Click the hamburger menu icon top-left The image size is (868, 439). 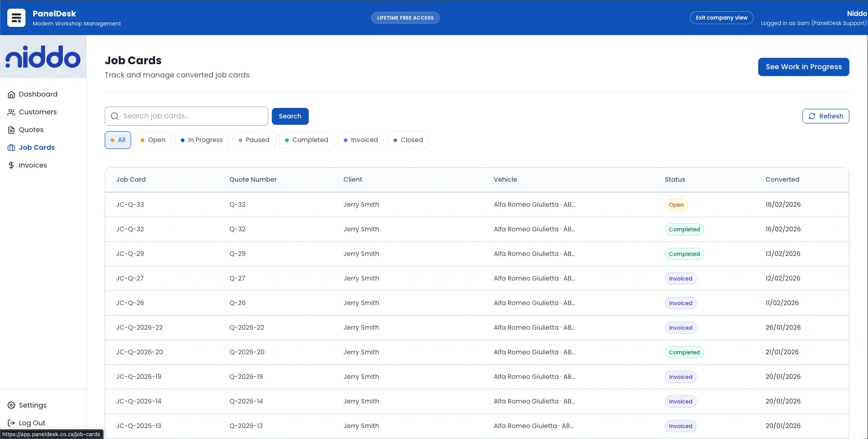[x=16, y=18]
